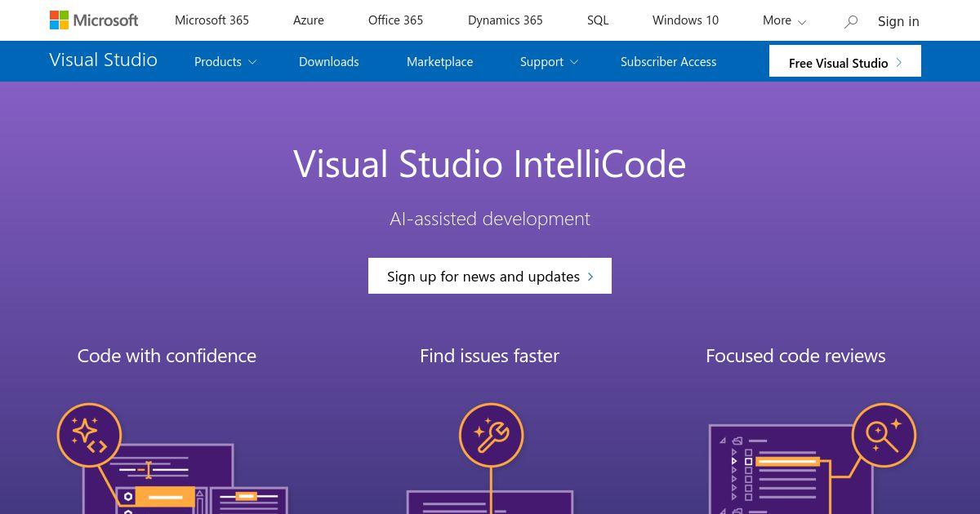Click the Visual Studio brand link

tap(103, 60)
